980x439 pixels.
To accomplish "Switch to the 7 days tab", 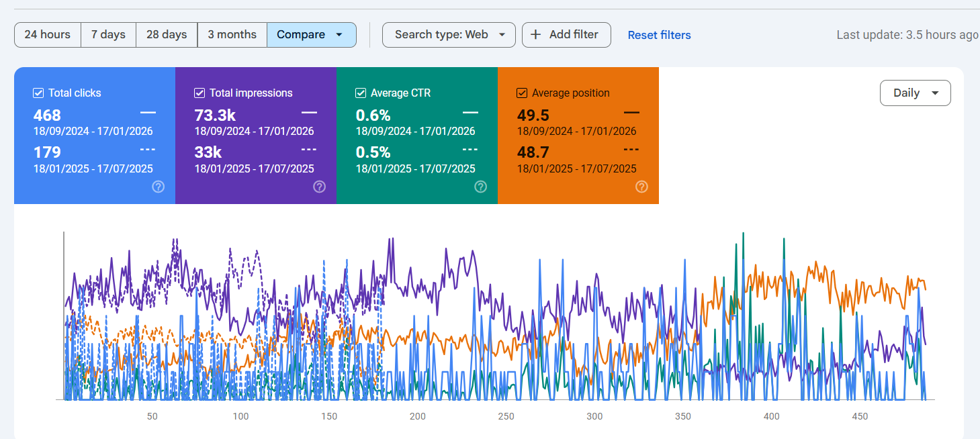I will click(107, 34).
